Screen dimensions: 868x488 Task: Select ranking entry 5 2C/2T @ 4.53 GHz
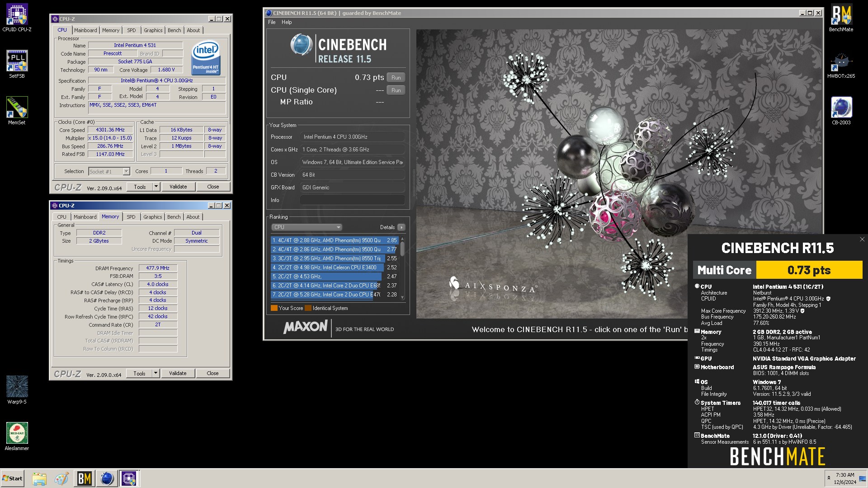334,277
